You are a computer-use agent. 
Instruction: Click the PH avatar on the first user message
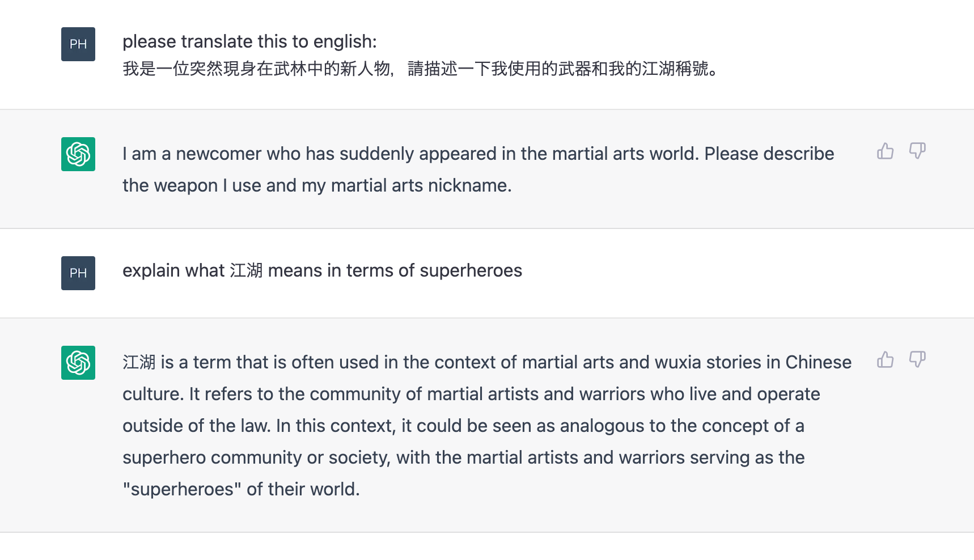point(78,44)
